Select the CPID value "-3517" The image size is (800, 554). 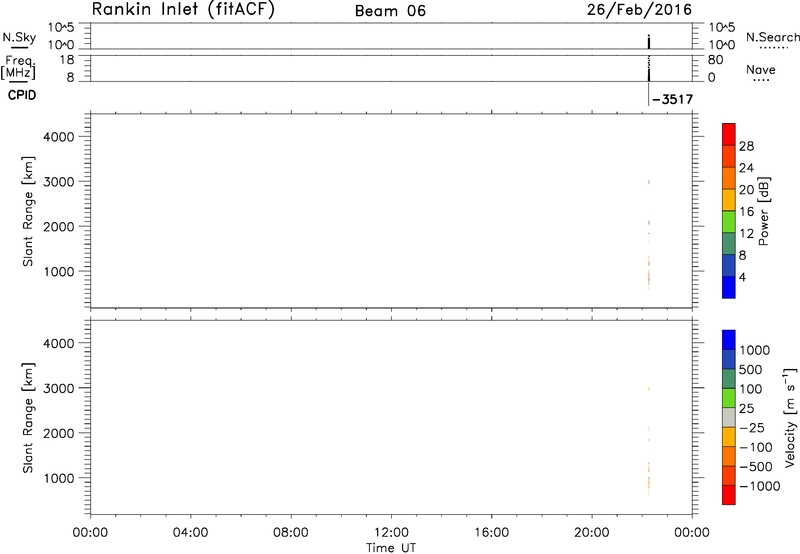point(672,99)
